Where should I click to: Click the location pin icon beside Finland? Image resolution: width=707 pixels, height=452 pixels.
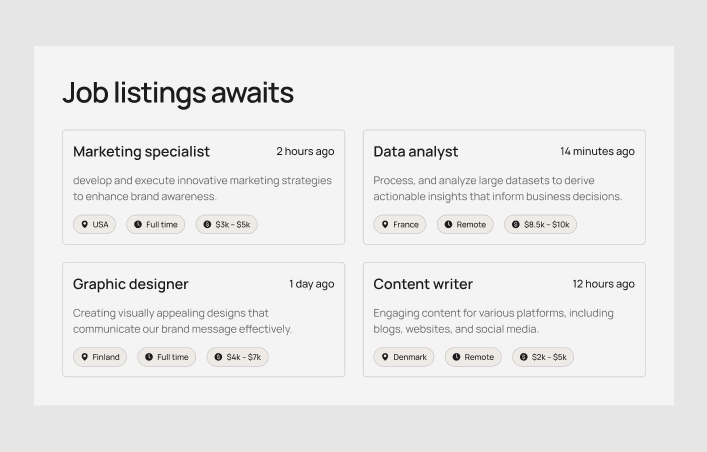[x=85, y=357]
